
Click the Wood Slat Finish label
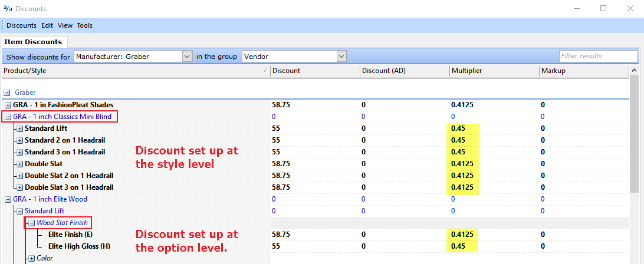pos(62,223)
